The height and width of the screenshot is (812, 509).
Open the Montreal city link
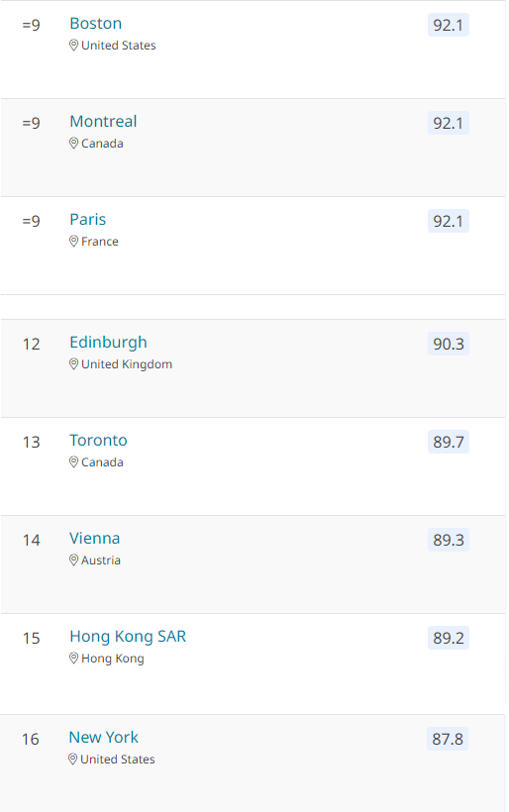coord(104,121)
